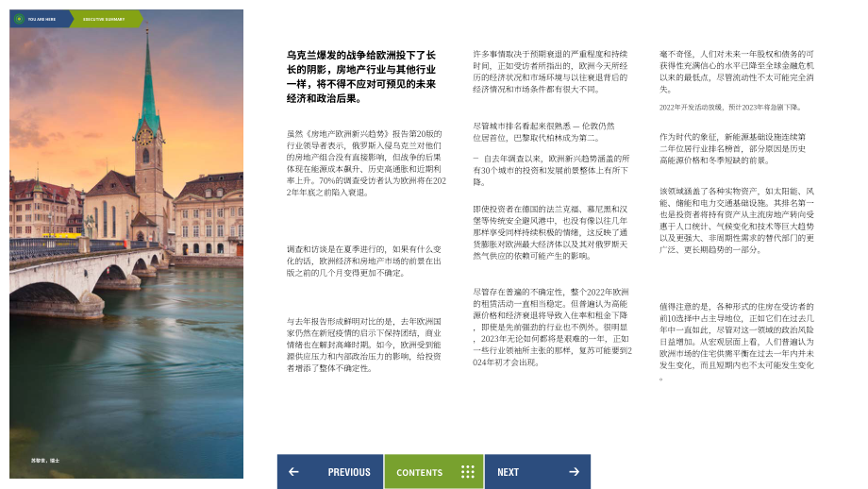Click paragraph beginning '与去年报告形成鲜明对比'

click(363, 345)
